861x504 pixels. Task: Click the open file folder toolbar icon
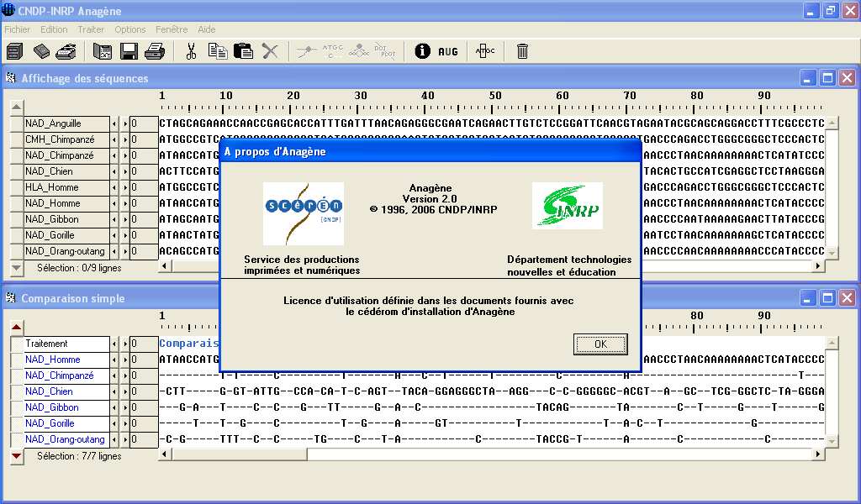103,51
